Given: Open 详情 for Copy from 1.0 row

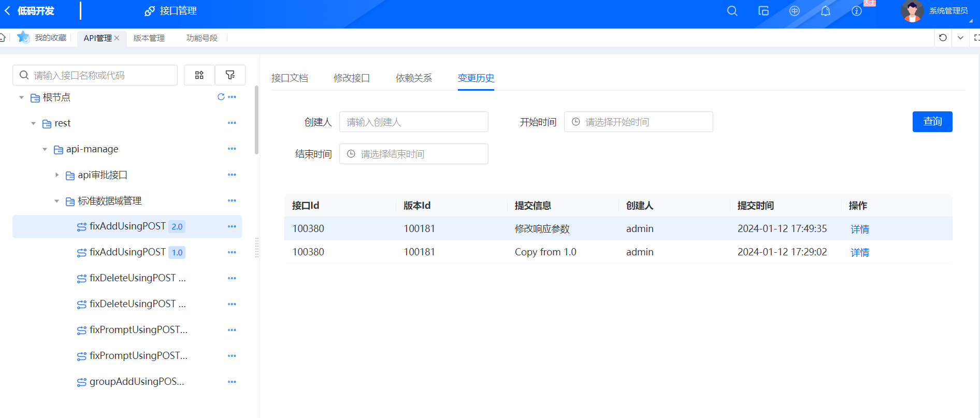Looking at the screenshot, I should 860,252.
